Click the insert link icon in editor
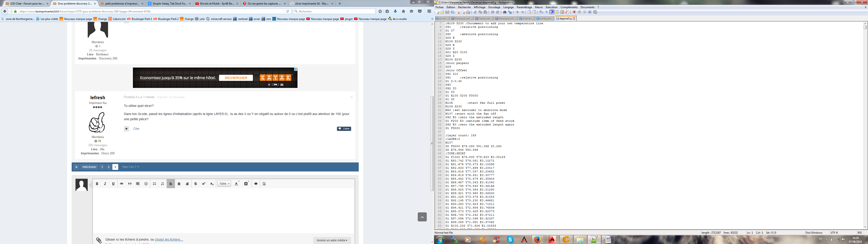The image size is (868, 244). pos(122,184)
